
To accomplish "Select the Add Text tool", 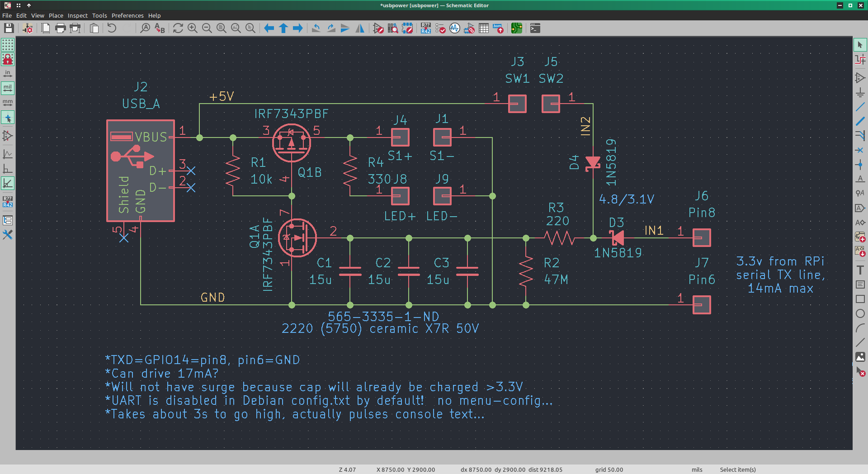I will click(860, 270).
